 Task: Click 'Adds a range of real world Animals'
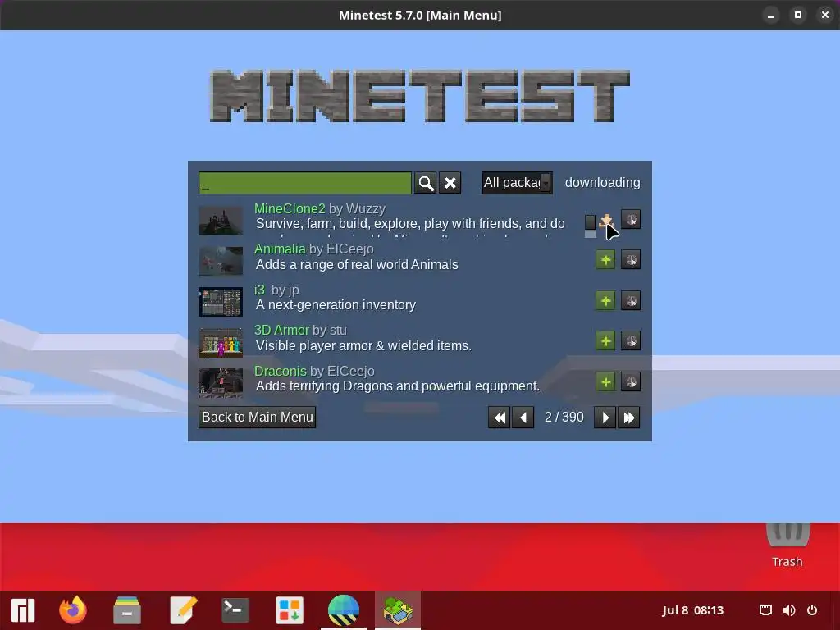pyautogui.click(x=357, y=265)
